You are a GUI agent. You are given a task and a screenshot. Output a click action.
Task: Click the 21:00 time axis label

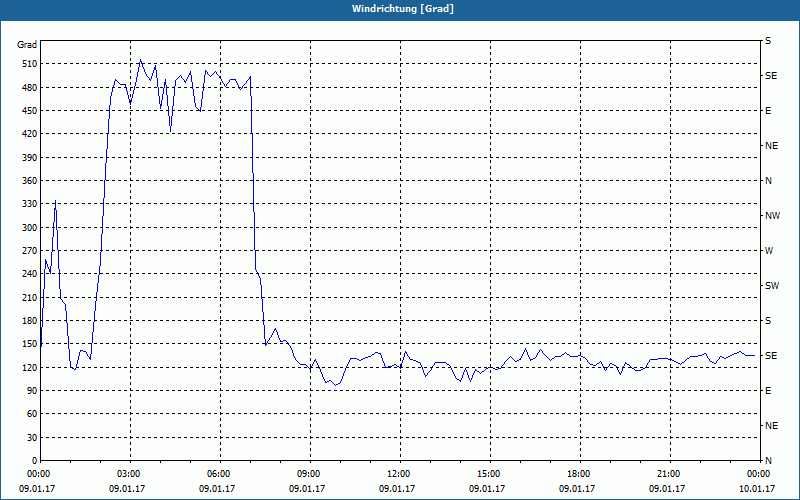667,474
